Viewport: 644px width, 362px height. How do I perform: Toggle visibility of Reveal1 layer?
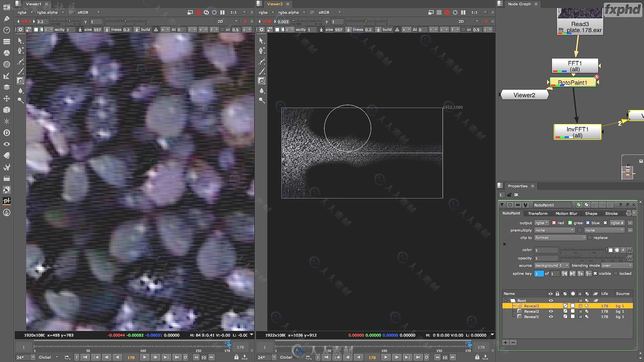[551, 317]
